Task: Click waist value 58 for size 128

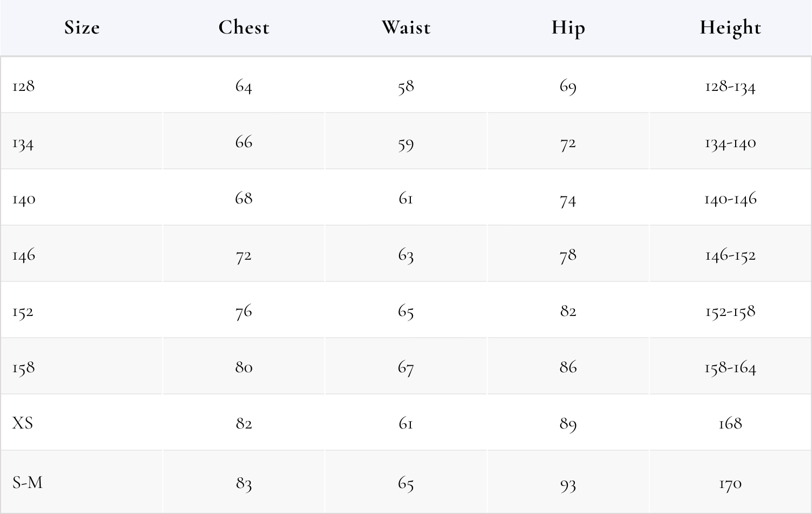Action: [x=406, y=87]
